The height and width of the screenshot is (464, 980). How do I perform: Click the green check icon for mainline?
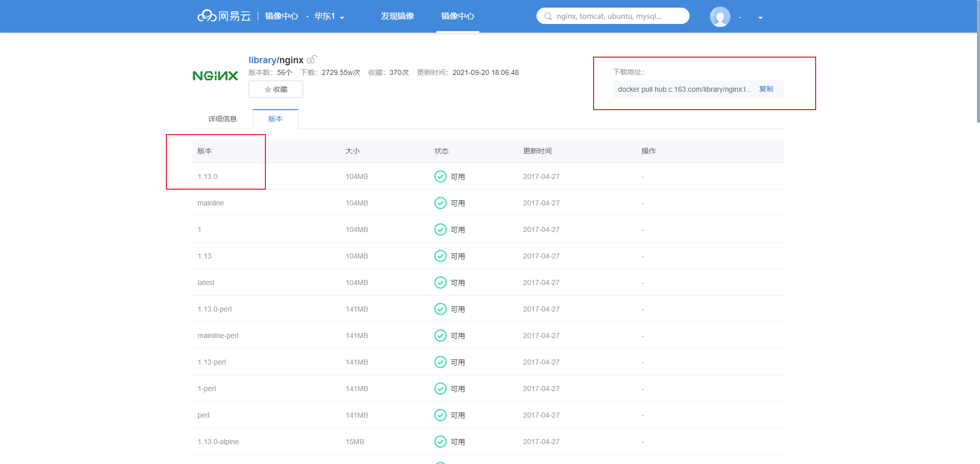tap(440, 203)
